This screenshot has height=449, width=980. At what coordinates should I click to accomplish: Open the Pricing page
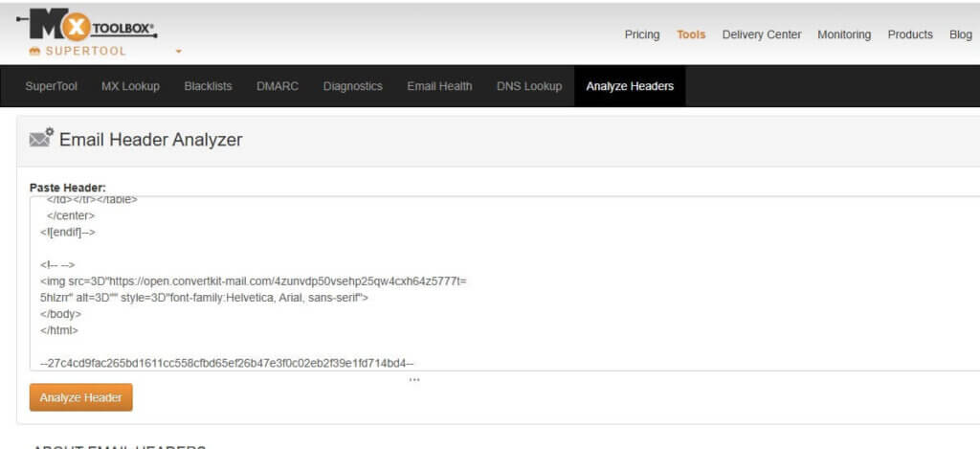click(x=642, y=34)
